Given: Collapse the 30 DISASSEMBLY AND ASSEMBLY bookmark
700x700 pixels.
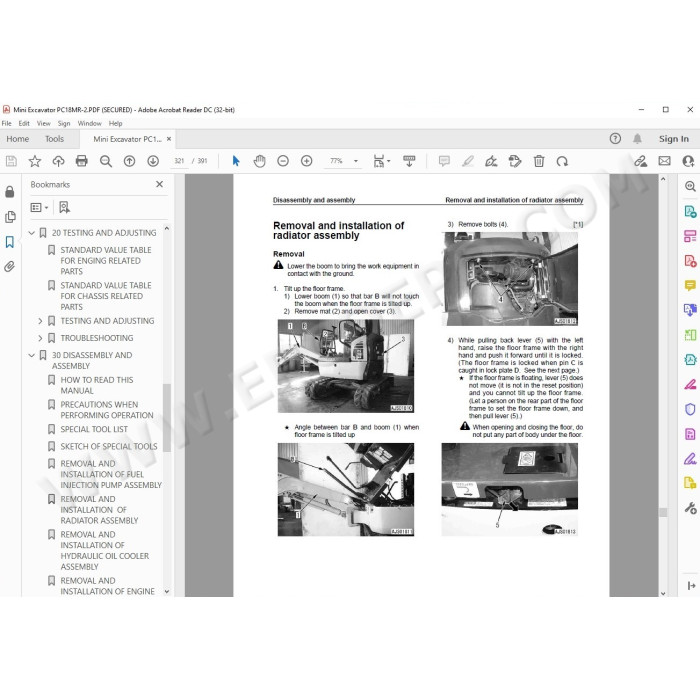Looking at the screenshot, I should pos(32,355).
